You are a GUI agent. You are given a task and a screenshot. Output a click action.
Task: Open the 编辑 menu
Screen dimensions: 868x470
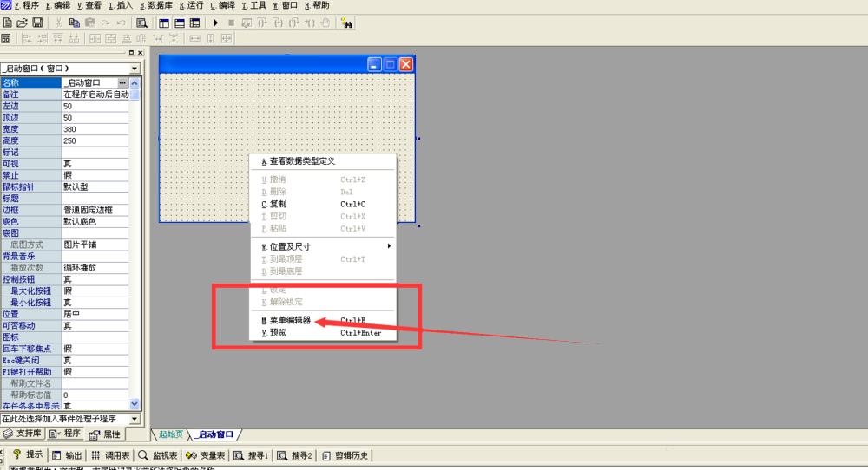point(58,5)
